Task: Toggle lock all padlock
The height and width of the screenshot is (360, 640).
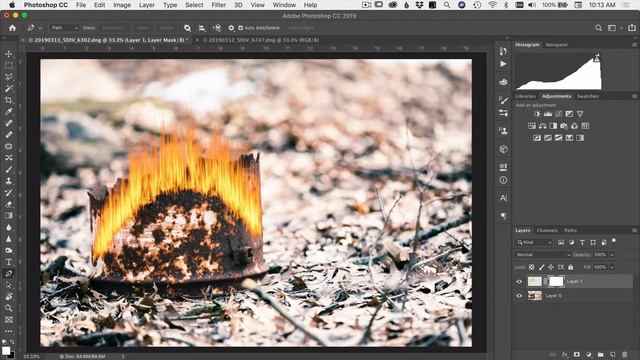Action: pyautogui.click(x=571, y=267)
